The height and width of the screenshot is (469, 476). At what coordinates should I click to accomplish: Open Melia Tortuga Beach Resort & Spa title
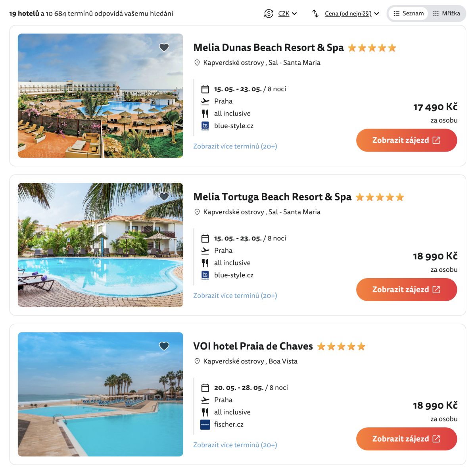[272, 197]
